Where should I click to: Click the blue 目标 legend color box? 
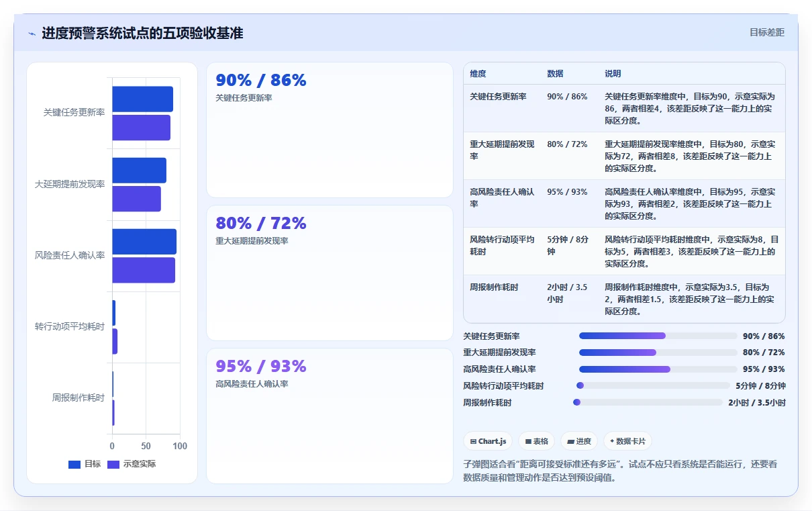pos(74,464)
